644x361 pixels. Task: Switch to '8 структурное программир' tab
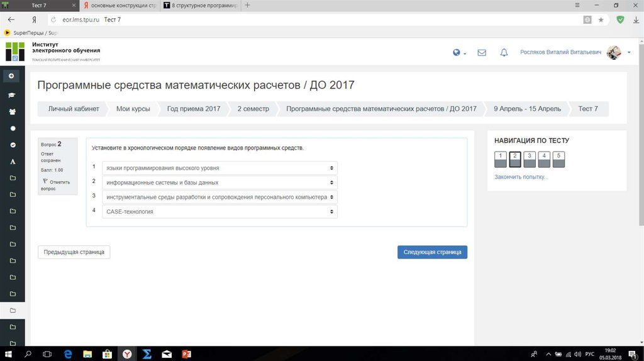tap(201, 5)
